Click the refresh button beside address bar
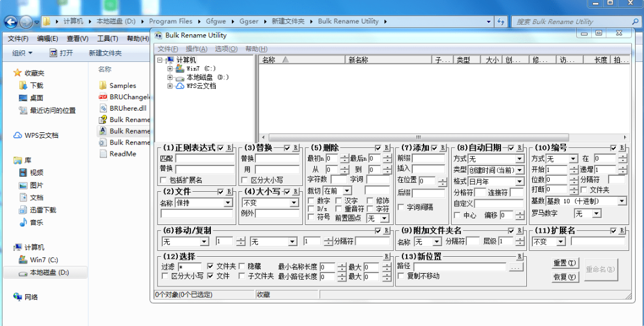 [500, 22]
